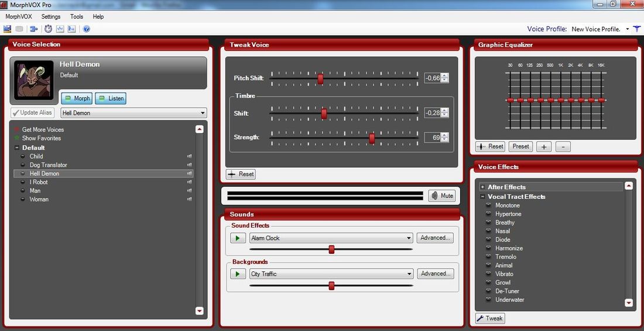The width and height of the screenshot is (644, 331).
Task: Enable the Monotone effect
Action: click(488, 205)
